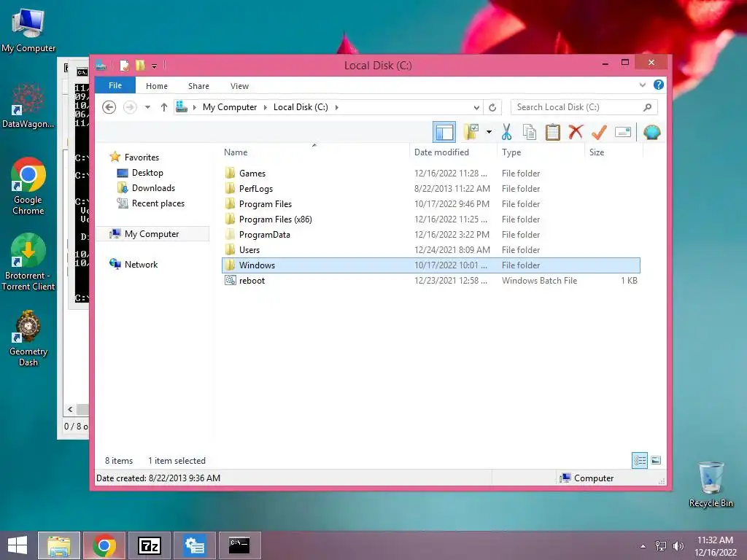Go back with the Back arrow
Viewport: 747px width, 560px height.
(109, 107)
